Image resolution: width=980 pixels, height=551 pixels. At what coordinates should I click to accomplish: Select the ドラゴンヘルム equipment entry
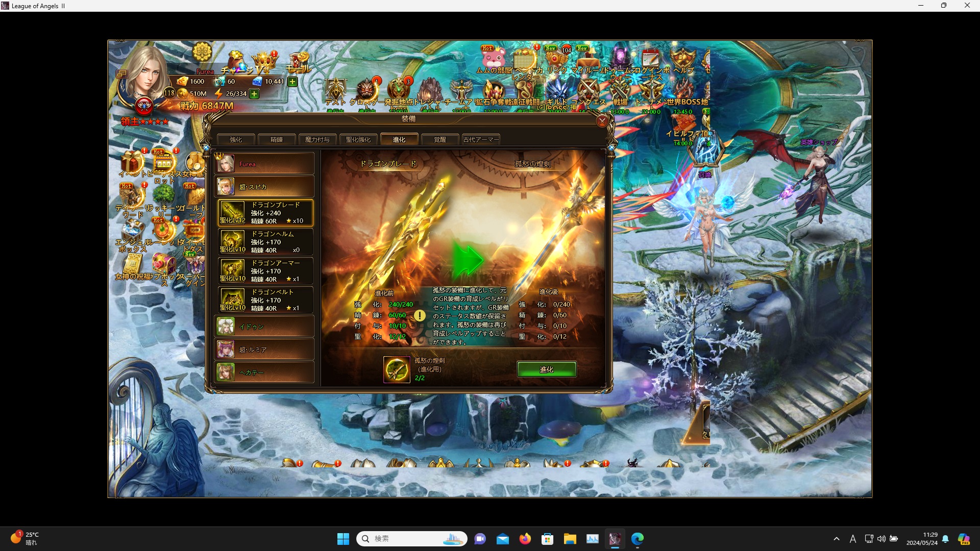point(265,242)
